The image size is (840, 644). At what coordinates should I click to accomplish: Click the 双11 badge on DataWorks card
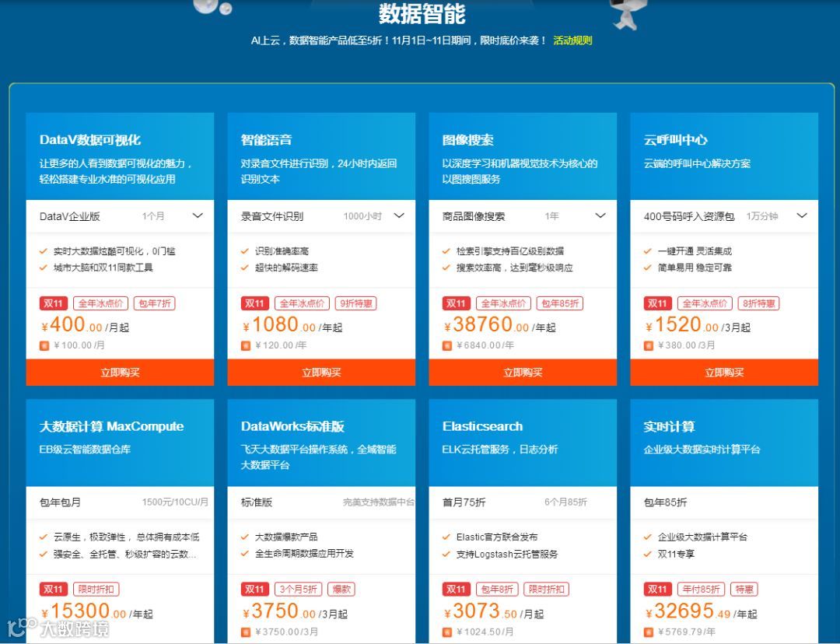(x=254, y=590)
